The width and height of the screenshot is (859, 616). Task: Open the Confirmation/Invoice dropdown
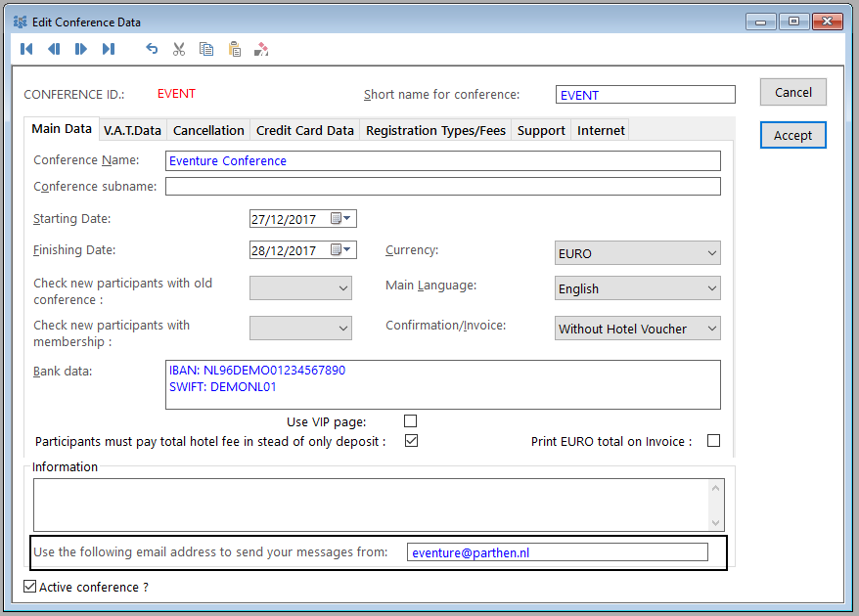pos(637,329)
